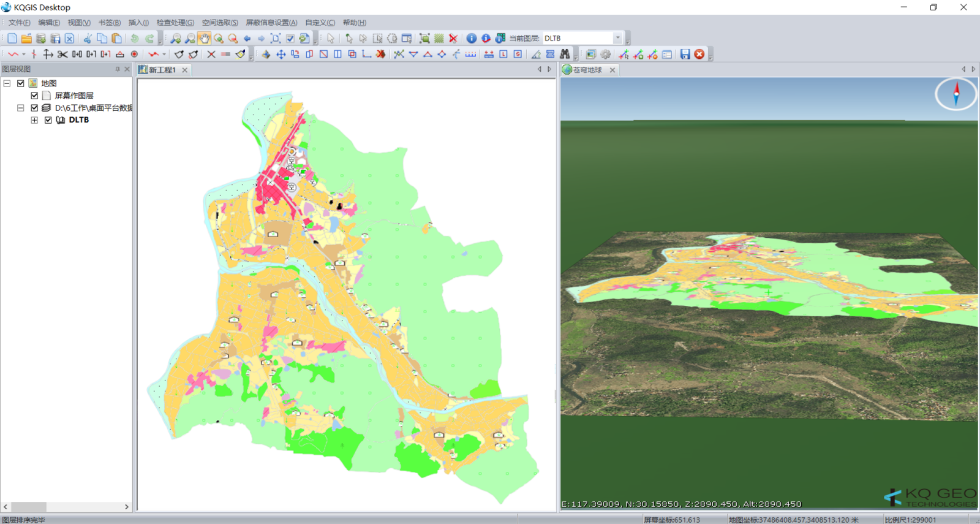Screen dimensions: 980x524
Task: Click the layer panel horizontal scrollbar thumb
Action: (x=28, y=507)
